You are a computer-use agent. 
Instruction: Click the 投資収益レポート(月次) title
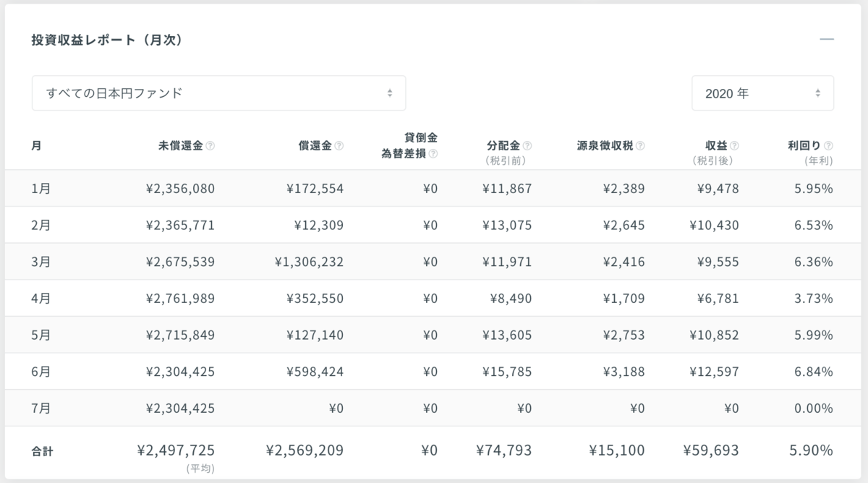click(x=106, y=40)
